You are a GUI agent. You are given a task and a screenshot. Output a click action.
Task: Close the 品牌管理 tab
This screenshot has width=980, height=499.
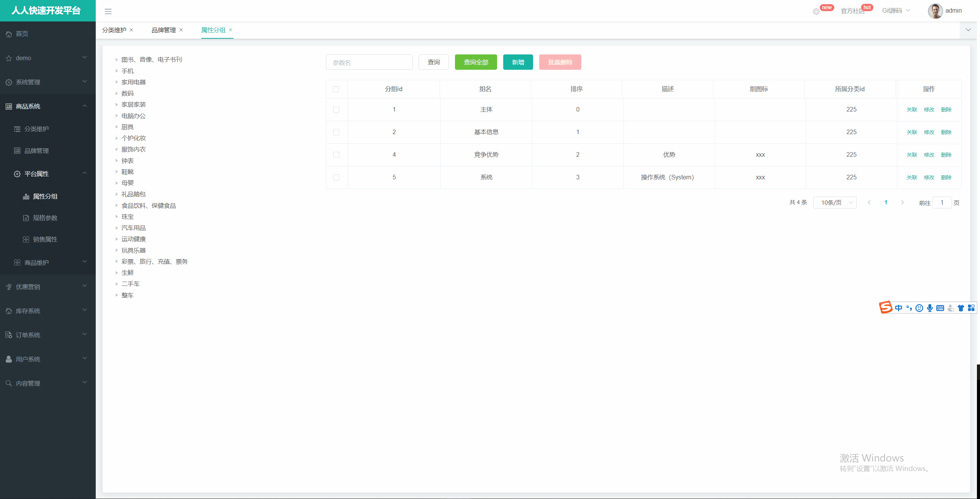click(181, 30)
